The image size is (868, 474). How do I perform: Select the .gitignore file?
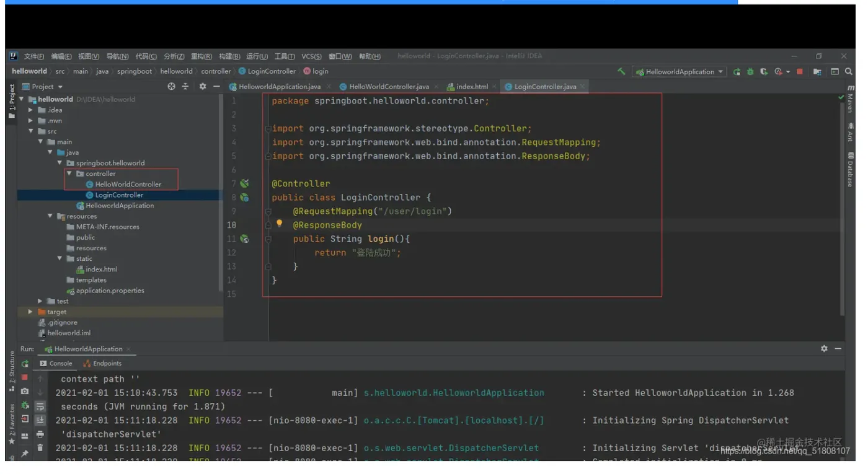pos(58,323)
